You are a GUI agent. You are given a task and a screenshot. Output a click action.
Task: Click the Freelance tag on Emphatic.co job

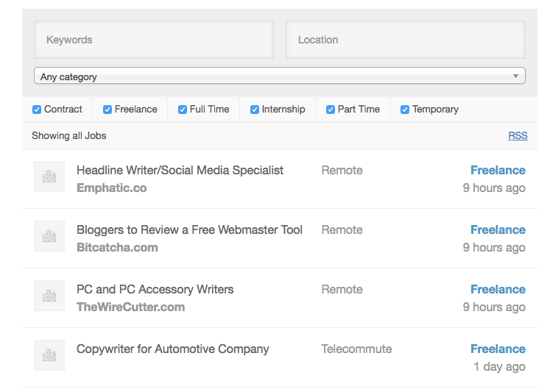pos(498,171)
